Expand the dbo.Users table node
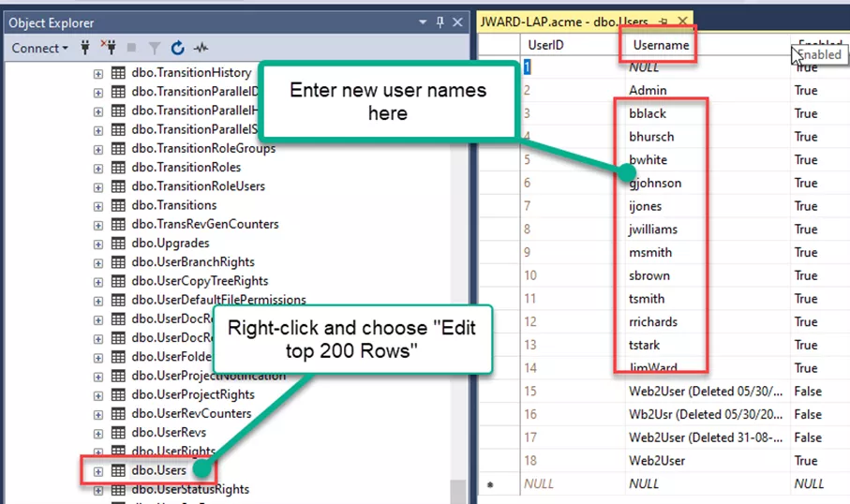Screen dimensions: 850x504 [x=98, y=470]
